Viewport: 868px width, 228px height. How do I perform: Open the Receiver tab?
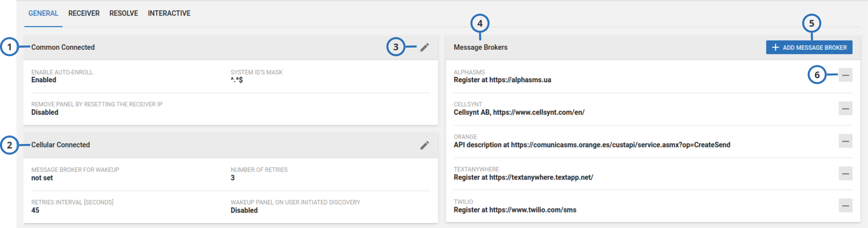[x=84, y=14]
